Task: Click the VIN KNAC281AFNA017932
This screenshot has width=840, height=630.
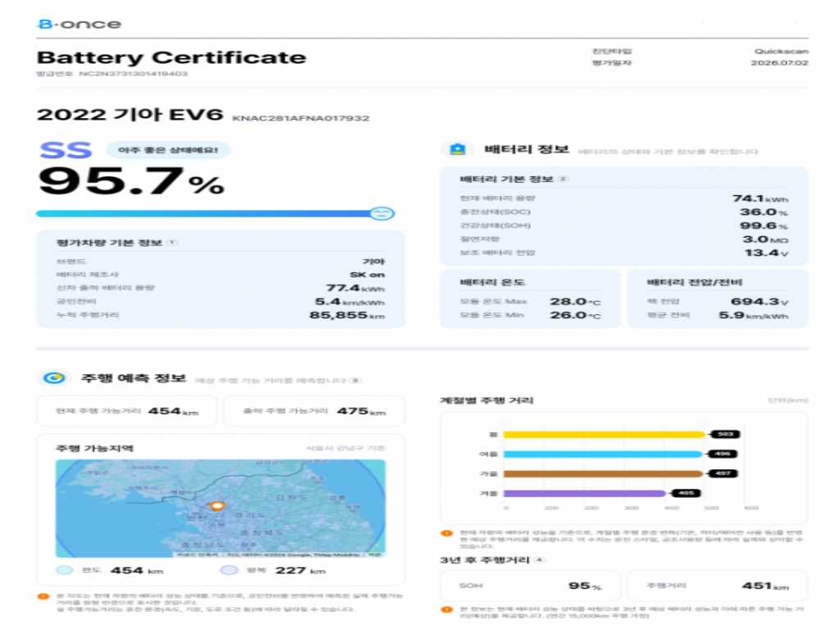Action: (300, 118)
